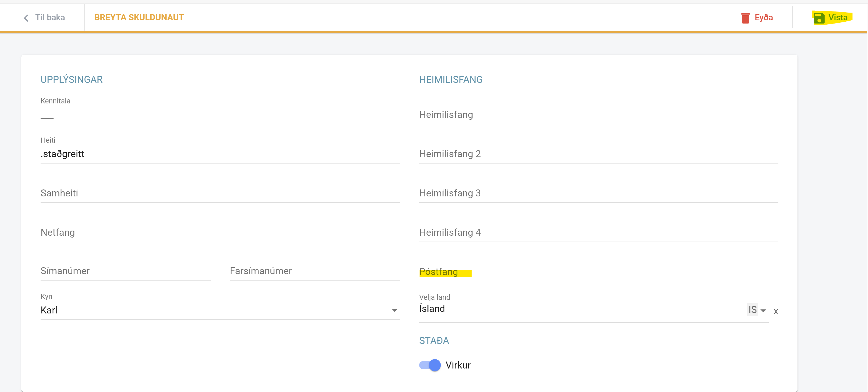Click the green save disk icon
The image size is (868, 392).
tap(819, 18)
